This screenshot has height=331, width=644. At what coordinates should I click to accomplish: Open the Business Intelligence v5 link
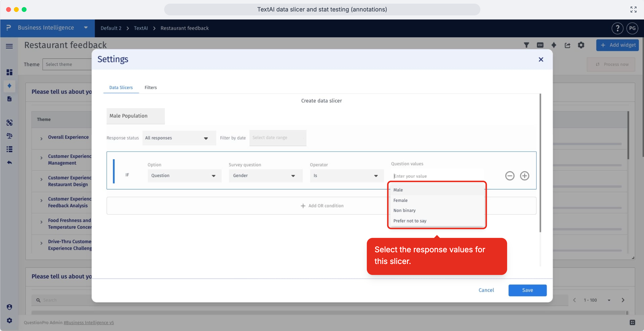(x=88, y=322)
